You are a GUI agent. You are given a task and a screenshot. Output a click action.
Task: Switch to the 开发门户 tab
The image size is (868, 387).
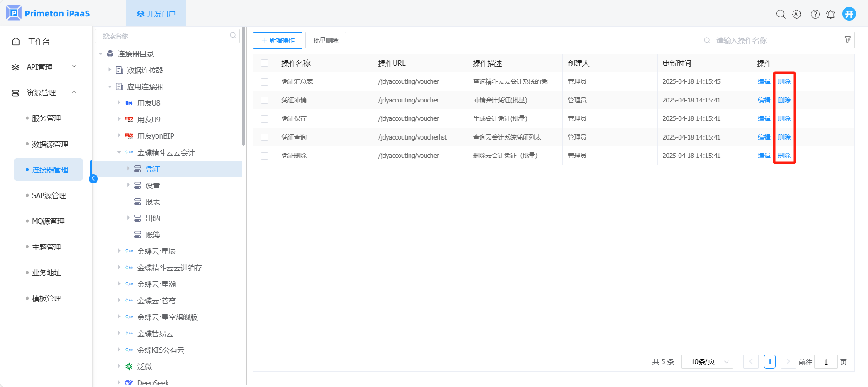156,14
